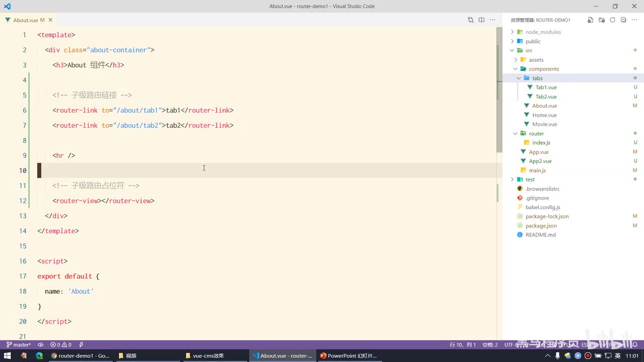644x362 pixels.
Task: Expand the test folder
Action: 513,179
